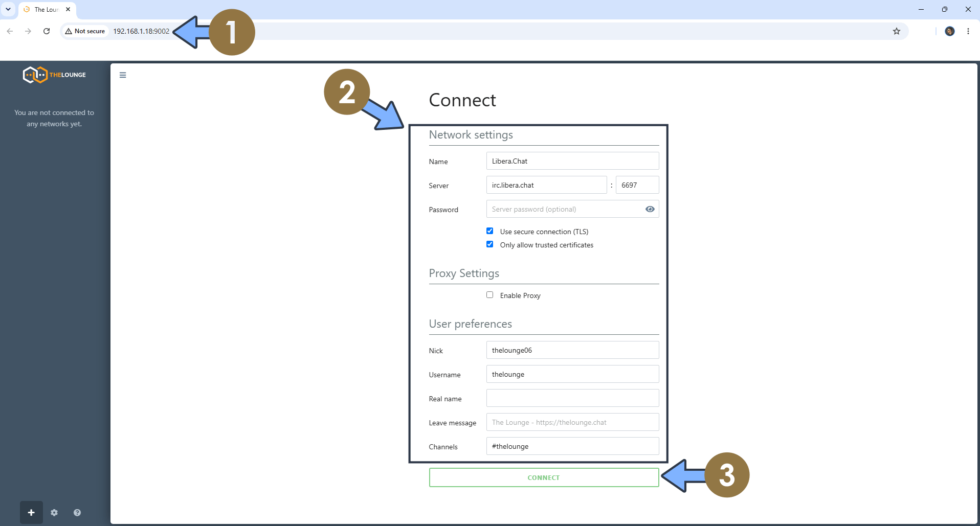Close the The Lounge browser tab
The image size is (980, 526).
point(68,9)
